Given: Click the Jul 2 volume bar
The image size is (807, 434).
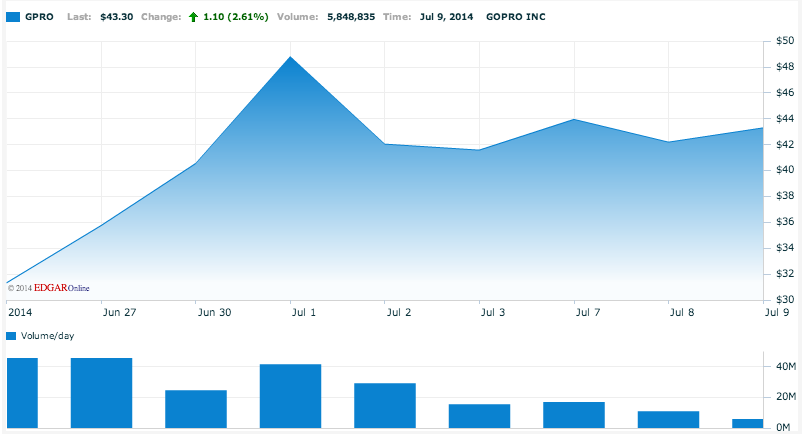Looking at the screenshot, I should pos(385,406).
